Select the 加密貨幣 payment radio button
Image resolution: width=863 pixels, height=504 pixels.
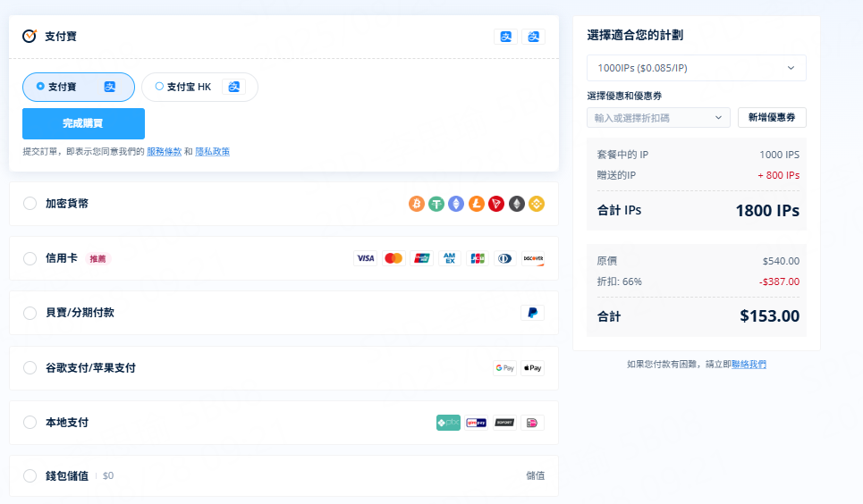[x=30, y=204]
